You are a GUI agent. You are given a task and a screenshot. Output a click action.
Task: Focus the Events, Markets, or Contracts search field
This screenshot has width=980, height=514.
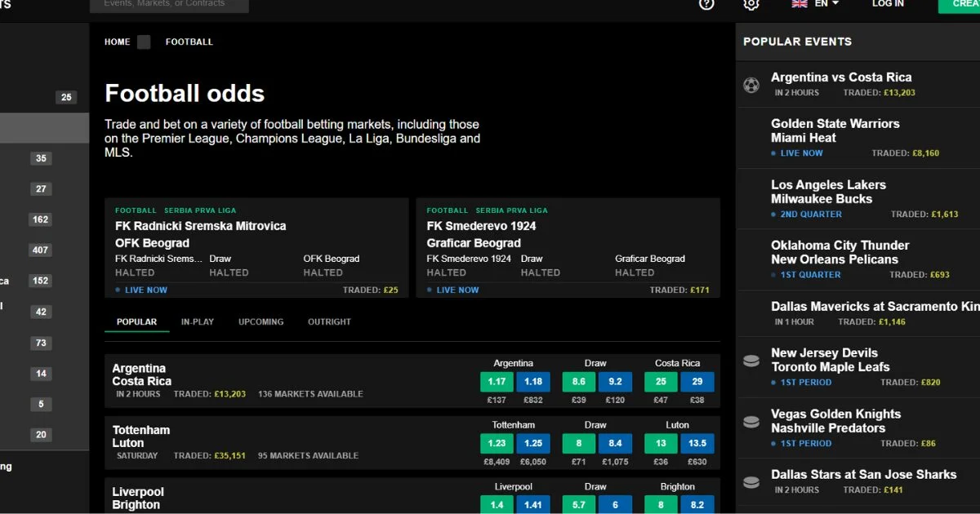tap(169, 5)
